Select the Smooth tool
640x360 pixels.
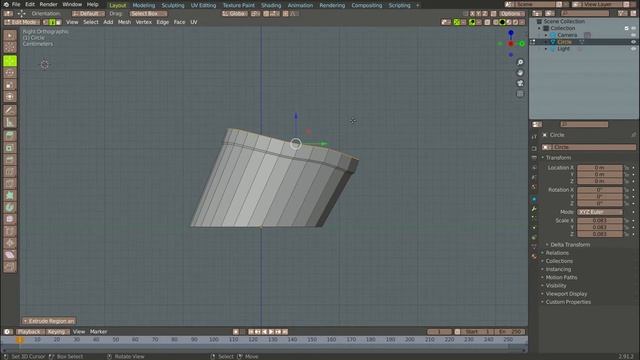pos(10,219)
